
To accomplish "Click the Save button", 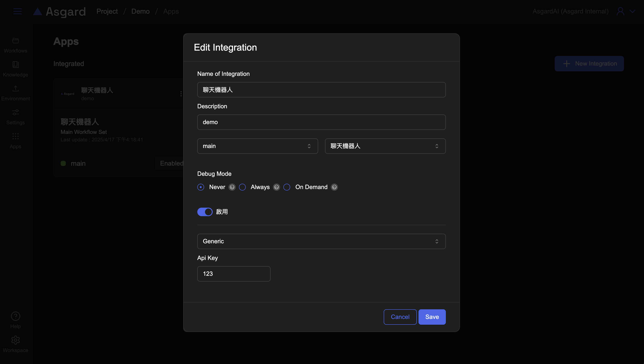I will [x=432, y=317].
